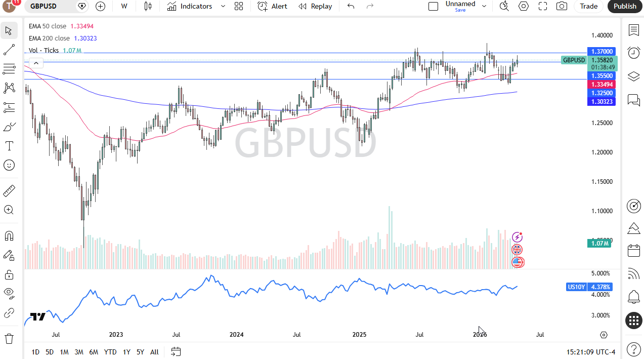Expand the layout management dropdown arrow
The height and width of the screenshot is (359, 644).
coord(484,6)
